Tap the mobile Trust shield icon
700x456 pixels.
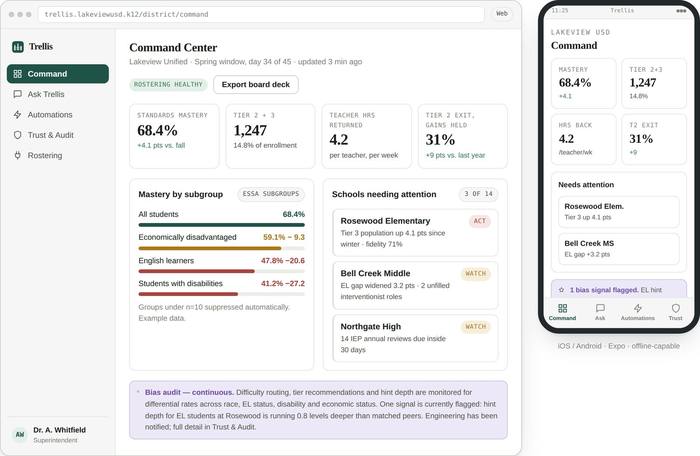675,308
